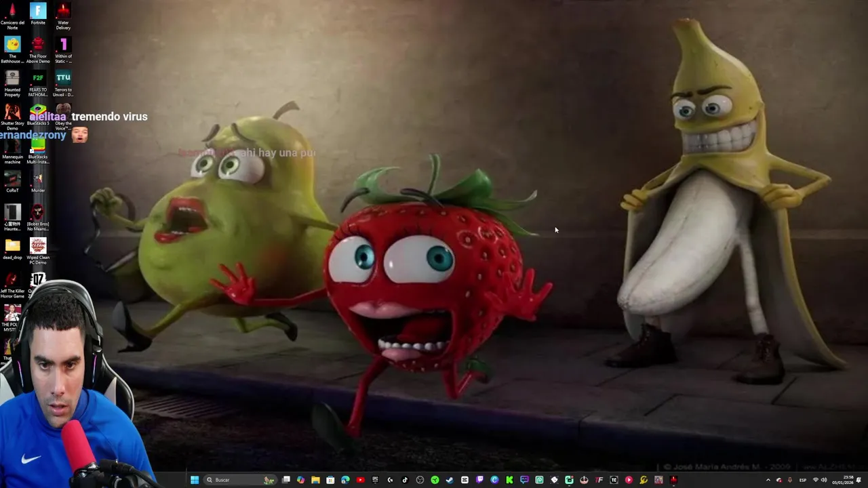Open Jeff The Killer Horror Game icon
This screenshot has width=868, height=488.
12,285
